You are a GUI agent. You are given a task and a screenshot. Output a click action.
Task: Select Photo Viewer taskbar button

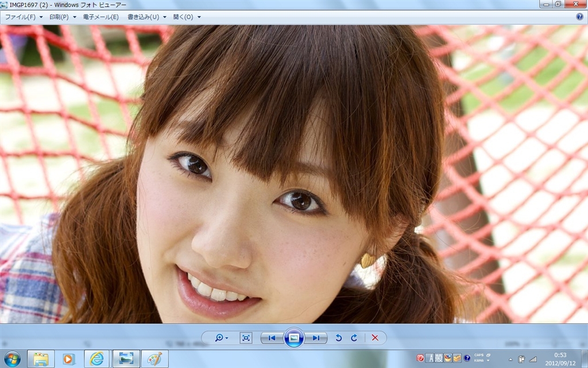[x=126, y=359]
